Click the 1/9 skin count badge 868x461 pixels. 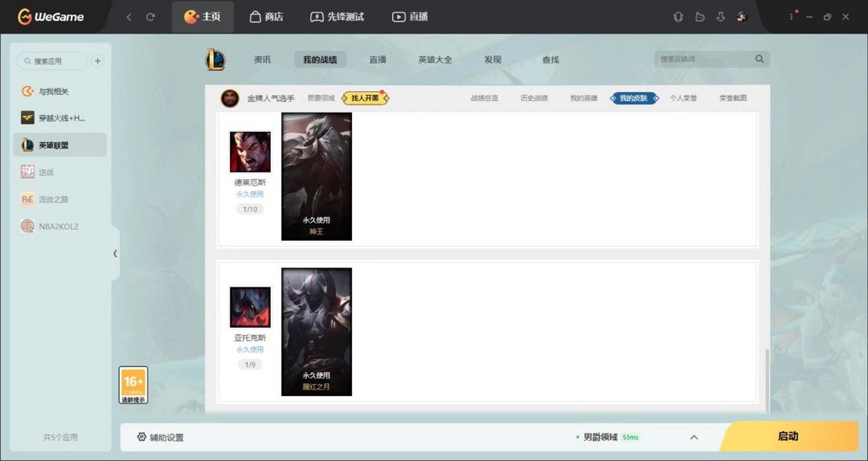pyautogui.click(x=250, y=365)
